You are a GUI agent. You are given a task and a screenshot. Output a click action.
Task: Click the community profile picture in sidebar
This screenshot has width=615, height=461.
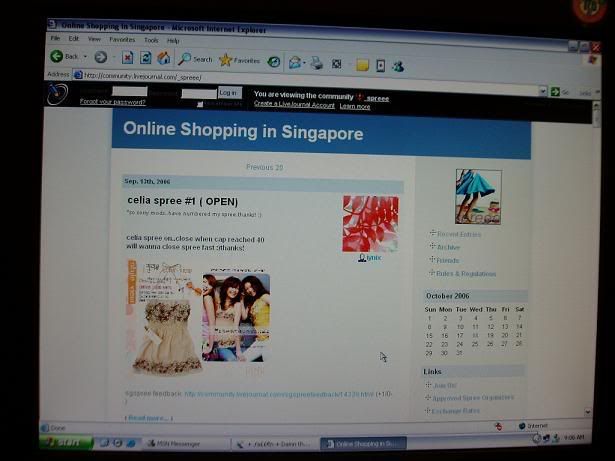479,197
